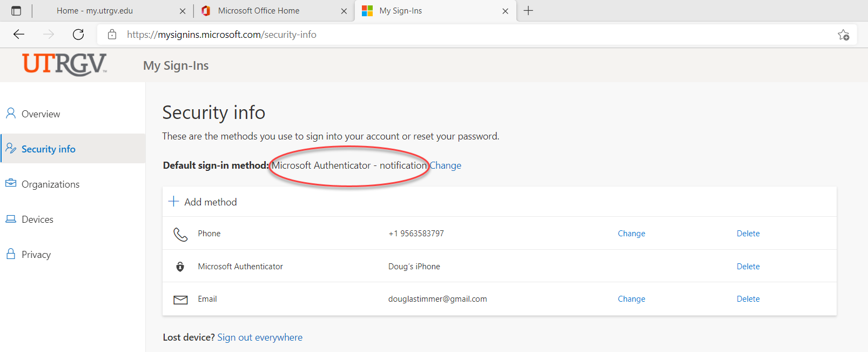This screenshot has height=352, width=868.
Task: Open a new tab with plus button
Action: 528,11
